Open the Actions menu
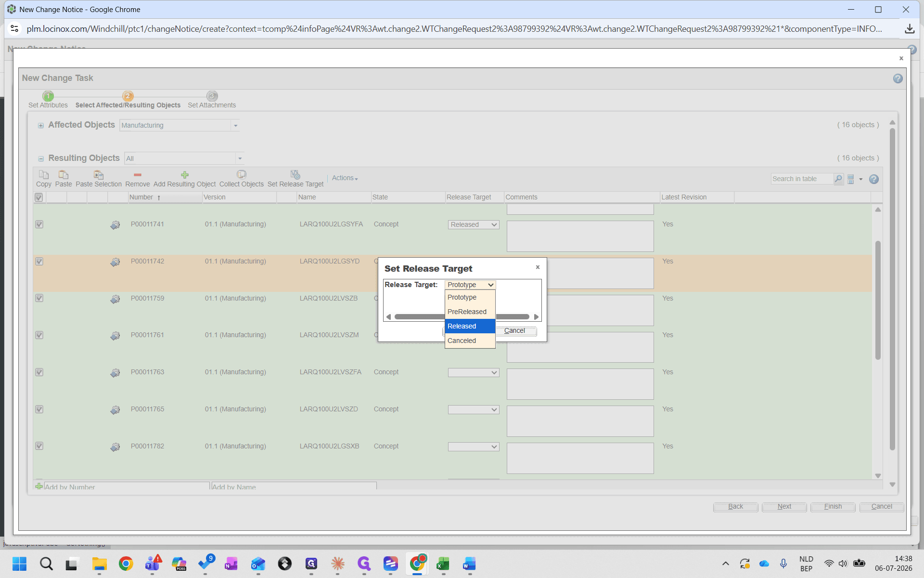924x578 pixels. pos(345,178)
